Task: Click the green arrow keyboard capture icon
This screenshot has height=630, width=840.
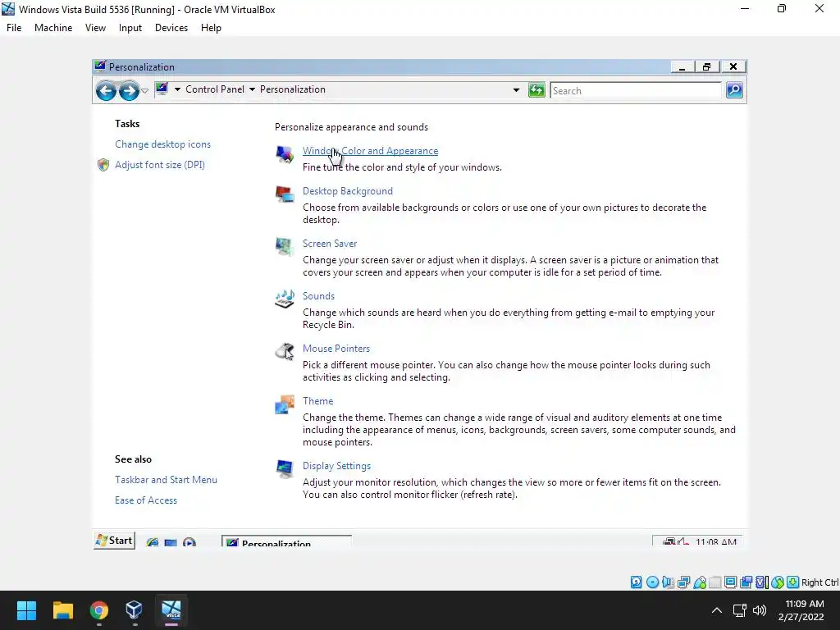Action: click(x=793, y=582)
